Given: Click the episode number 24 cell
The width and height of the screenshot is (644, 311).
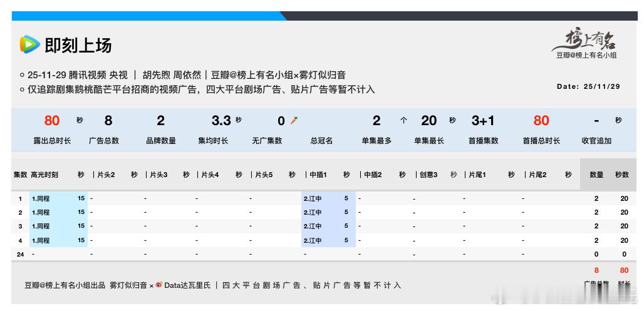Looking at the screenshot, I should tap(20, 255).
